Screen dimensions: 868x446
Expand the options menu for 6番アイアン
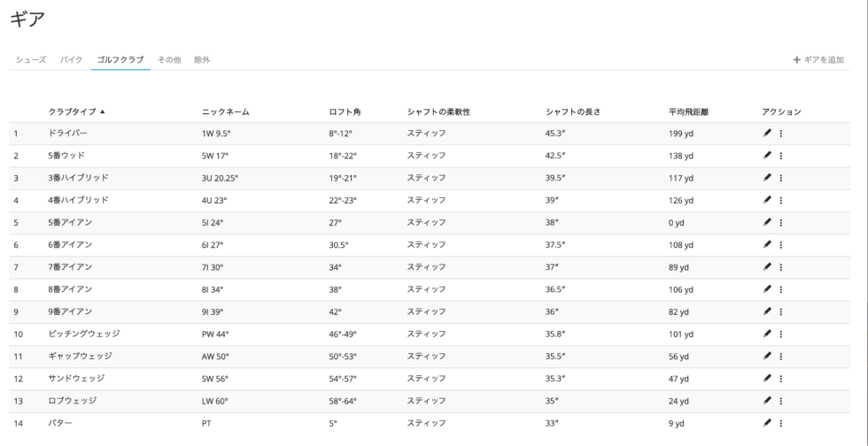point(780,245)
